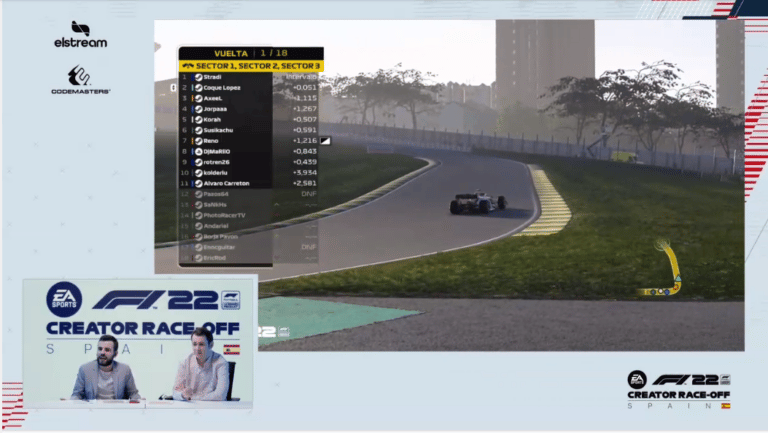Select driver name Korah in the leaderboard
768x433 pixels.
coord(212,120)
